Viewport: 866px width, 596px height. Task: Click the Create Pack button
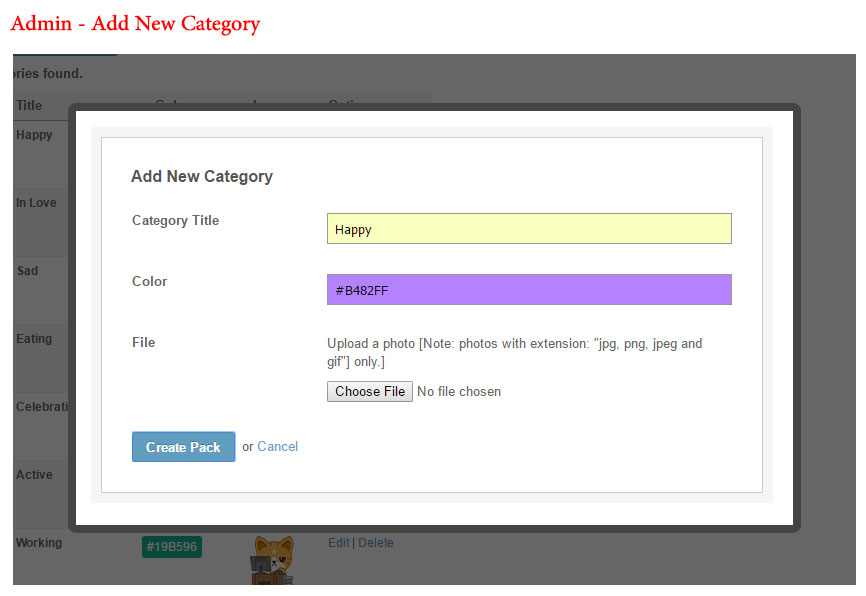pyautogui.click(x=183, y=447)
